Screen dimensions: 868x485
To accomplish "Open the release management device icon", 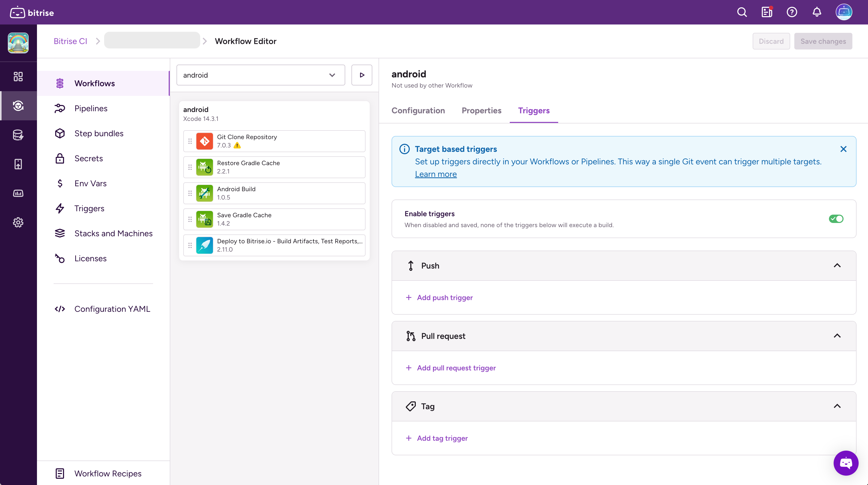I will pyautogui.click(x=18, y=164).
